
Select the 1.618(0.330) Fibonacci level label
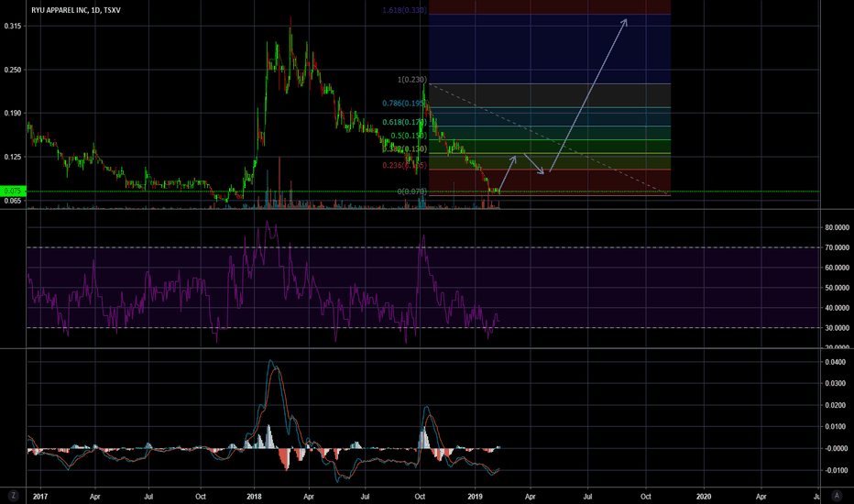click(x=405, y=10)
